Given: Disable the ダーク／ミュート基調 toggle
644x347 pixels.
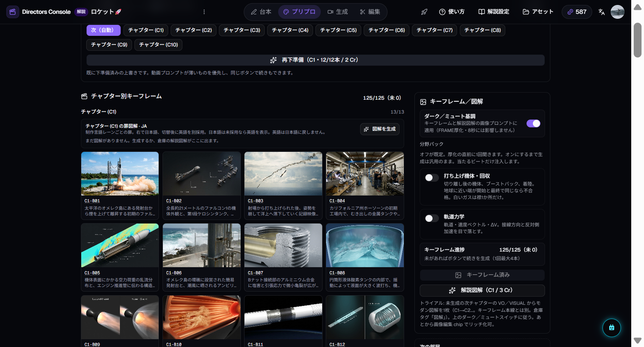Looking at the screenshot, I should tap(533, 123).
